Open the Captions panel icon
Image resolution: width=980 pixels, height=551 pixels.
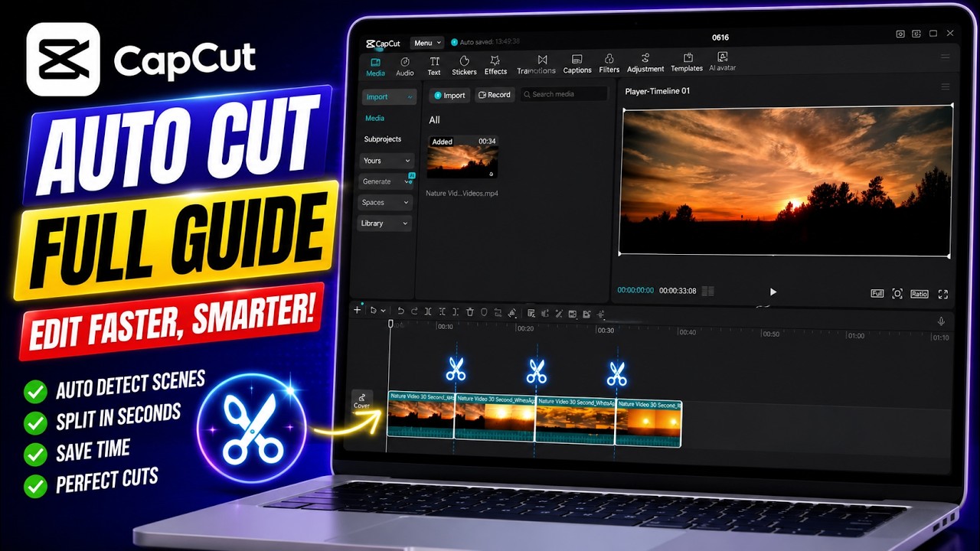tap(577, 59)
